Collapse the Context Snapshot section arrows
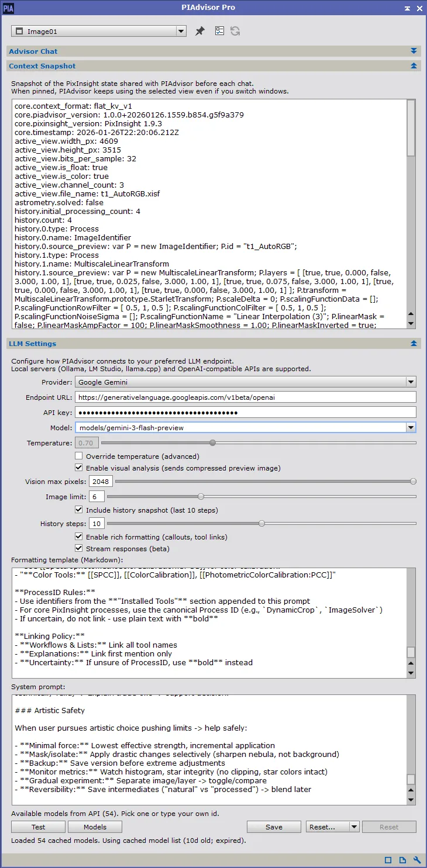The height and width of the screenshot is (868, 427). 414,66
